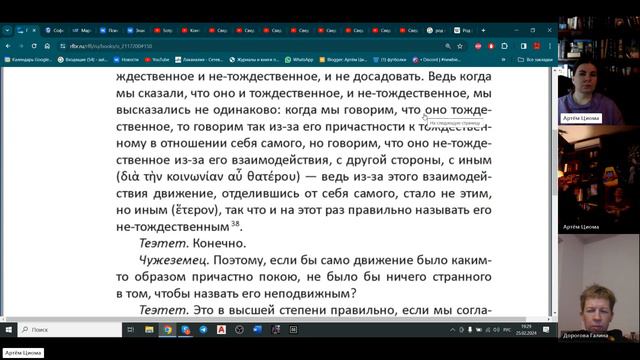Show hidden bookmarks with the chevron

503,60
